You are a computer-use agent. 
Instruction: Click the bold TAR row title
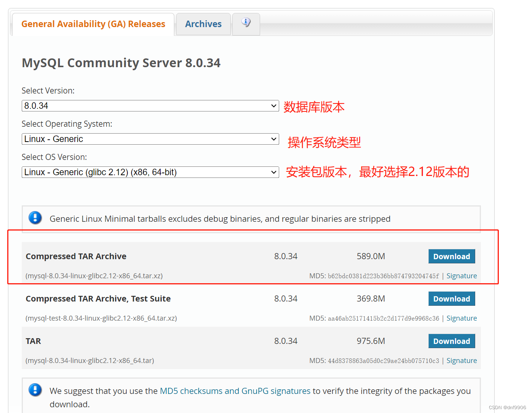tap(33, 341)
